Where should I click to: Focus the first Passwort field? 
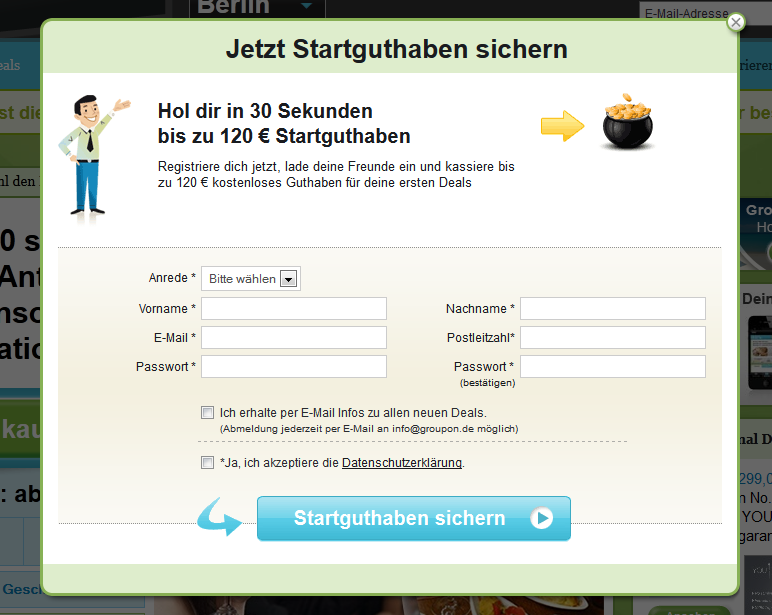(x=294, y=367)
